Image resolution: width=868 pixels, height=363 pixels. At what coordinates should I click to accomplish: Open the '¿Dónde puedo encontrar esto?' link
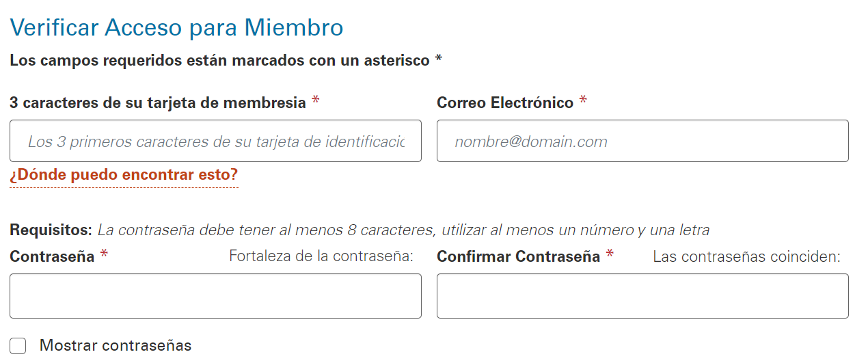click(x=124, y=175)
